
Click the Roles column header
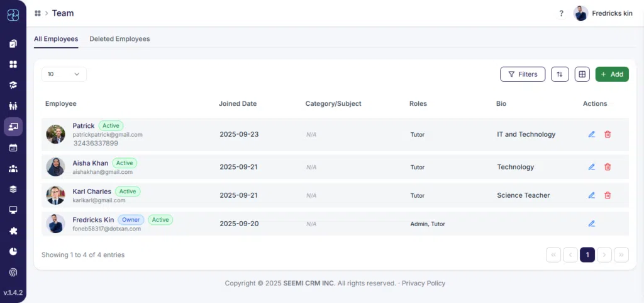click(x=418, y=103)
